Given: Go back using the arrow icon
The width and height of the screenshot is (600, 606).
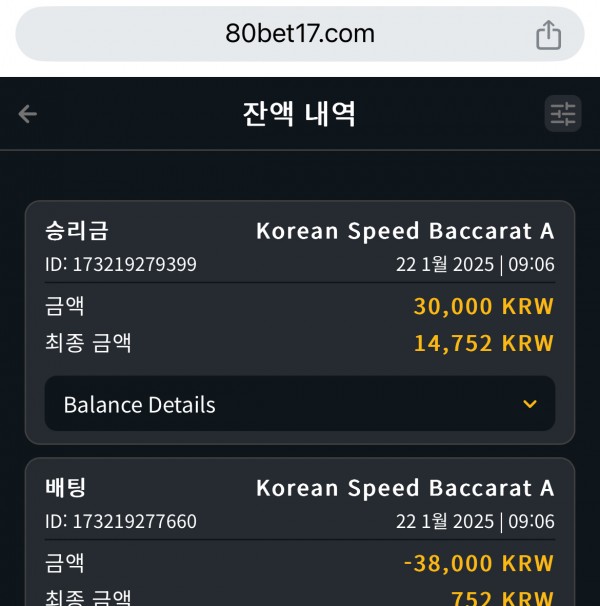Looking at the screenshot, I should [x=27, y=114].
